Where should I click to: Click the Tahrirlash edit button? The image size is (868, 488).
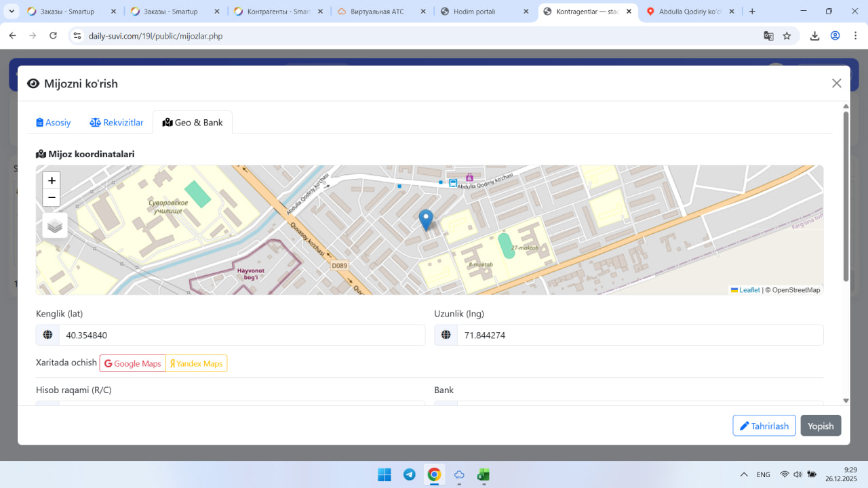pyautogui.click(x=764, y=426)
